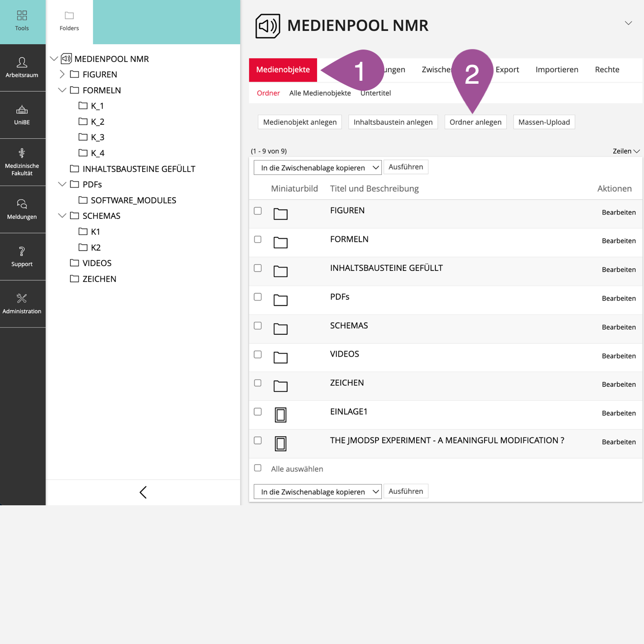This screenshot has height=644, width=644.
Task: Collapse the FORMELN folder in the tree
Action: click(62, 90)
